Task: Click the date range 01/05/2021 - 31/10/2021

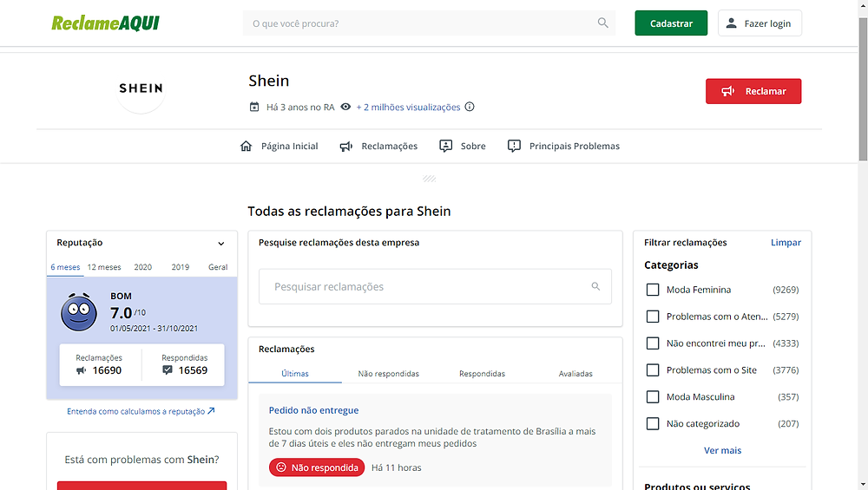Action: pos(154,328)
